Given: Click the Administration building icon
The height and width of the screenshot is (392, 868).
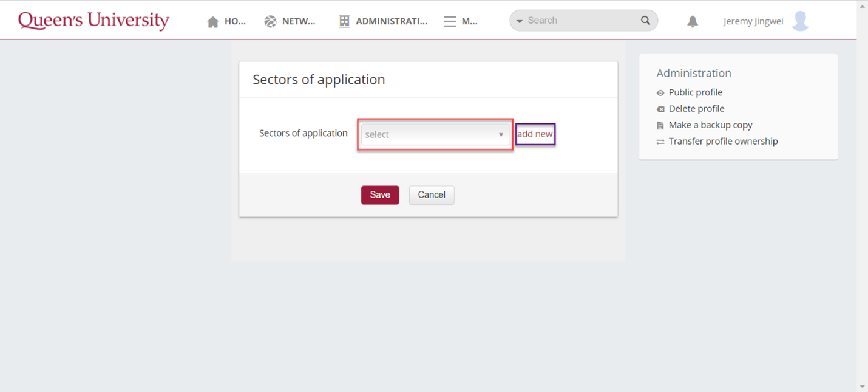Looking at the screenshot, I should pos(344,21).
